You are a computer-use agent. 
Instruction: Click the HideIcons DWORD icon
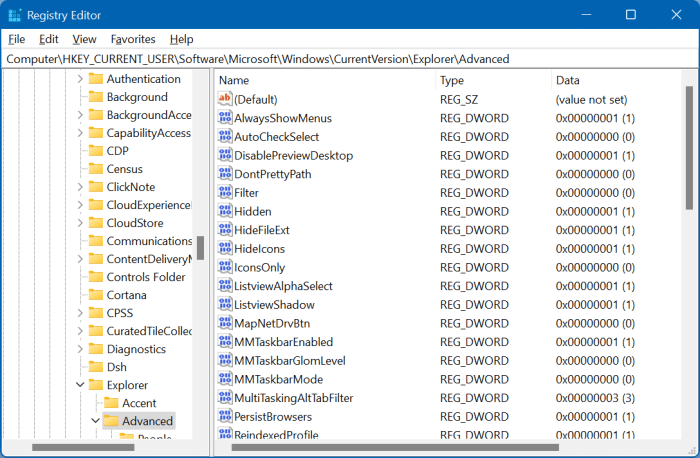[225, 248]
